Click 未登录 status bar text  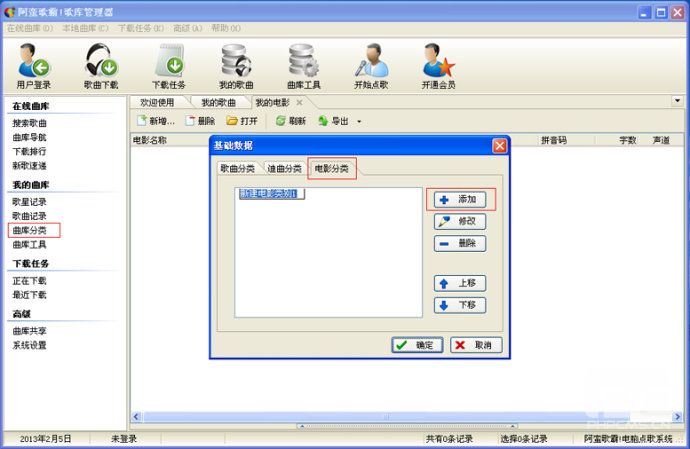click(124, 439)
